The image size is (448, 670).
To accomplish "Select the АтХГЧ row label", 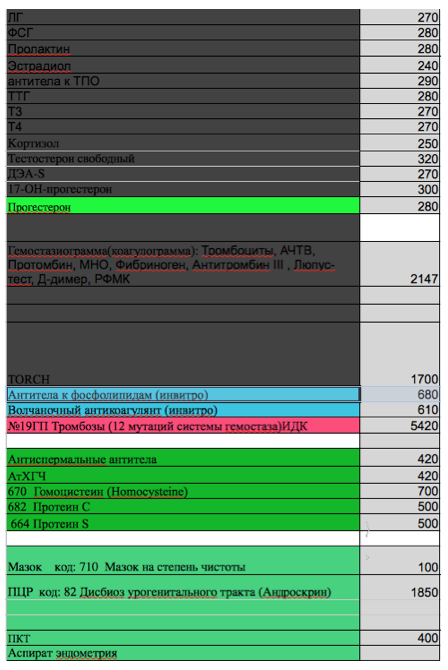I will [183, 475].
